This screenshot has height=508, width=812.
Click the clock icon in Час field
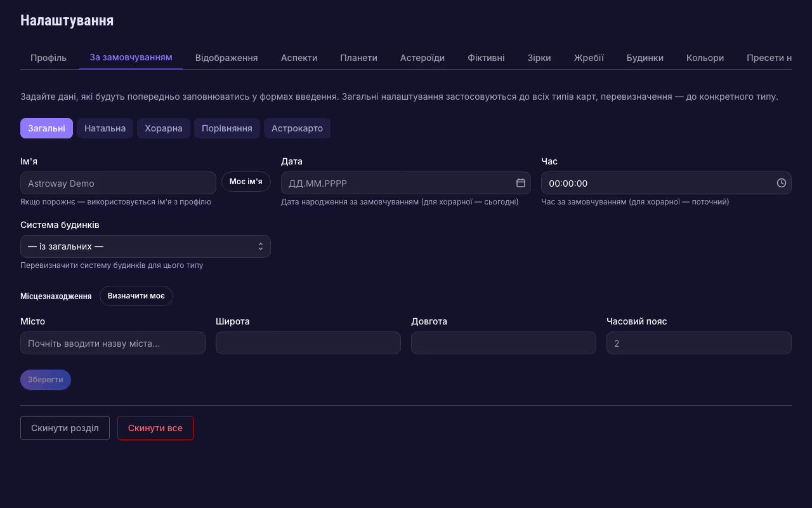point(781,183)
